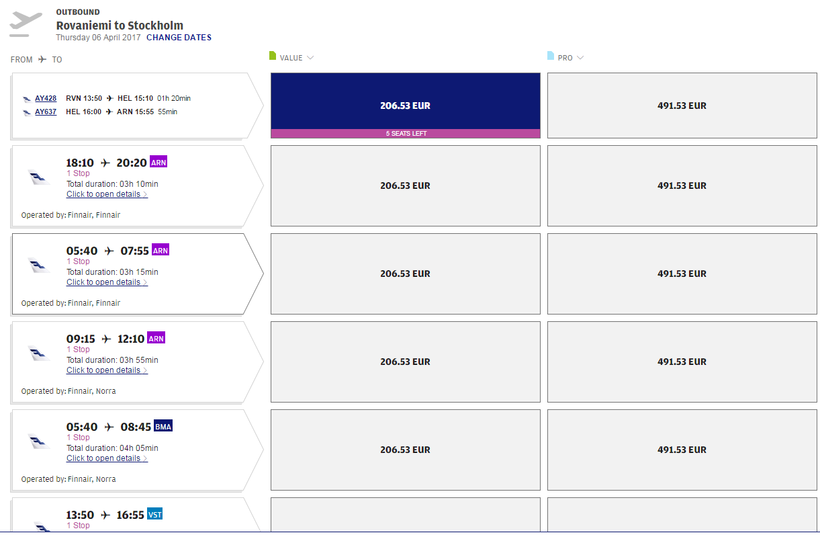Select PRO fare for 05:40 to 07:55 flight

pyautogui.click(x=682, y=274)
